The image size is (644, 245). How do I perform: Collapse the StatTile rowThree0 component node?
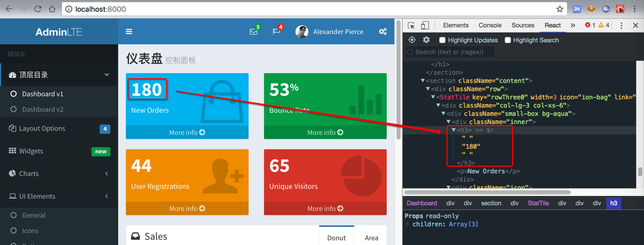tap(433, 97)
